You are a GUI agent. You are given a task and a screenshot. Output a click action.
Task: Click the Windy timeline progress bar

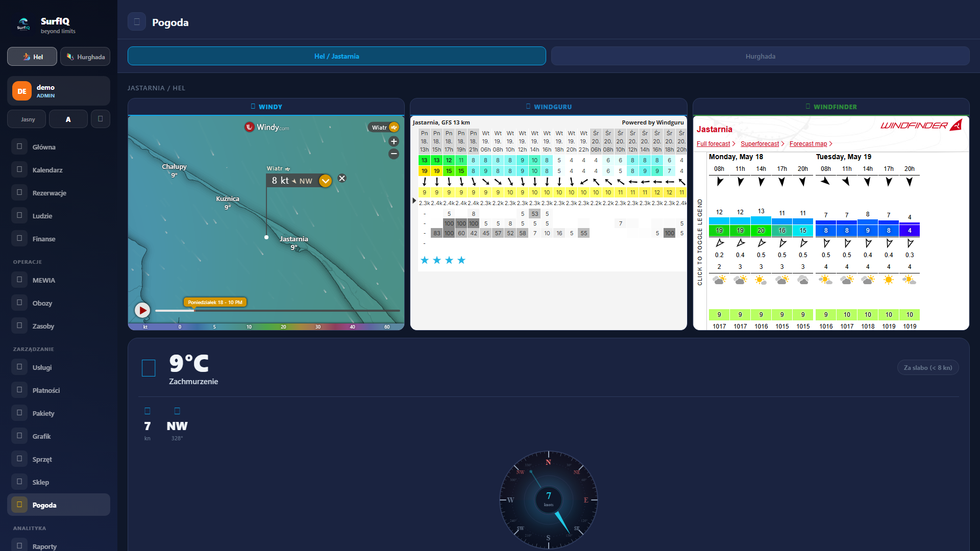point(277,311)
